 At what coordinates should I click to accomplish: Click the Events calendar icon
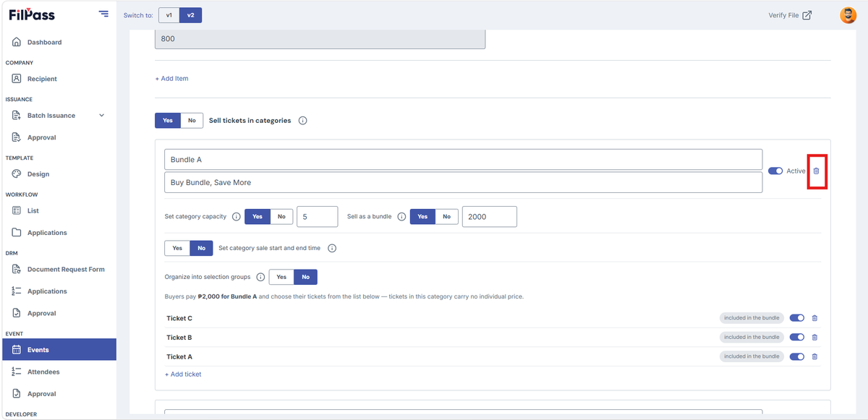(17, 350)
